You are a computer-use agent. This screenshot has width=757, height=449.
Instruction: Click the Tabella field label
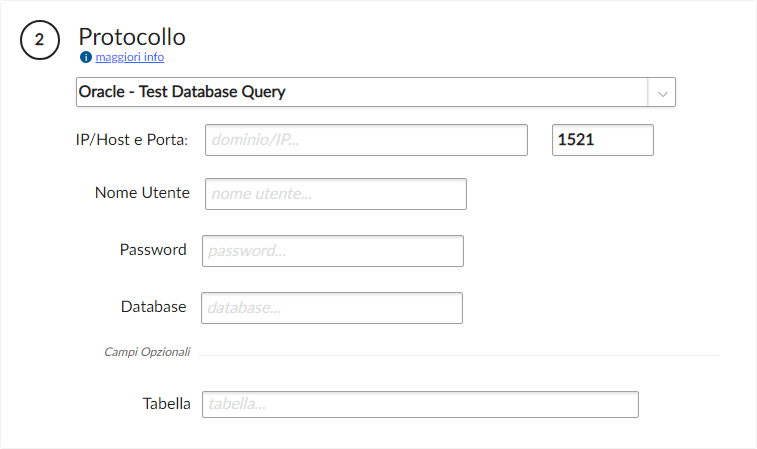[x=166, y=404]
